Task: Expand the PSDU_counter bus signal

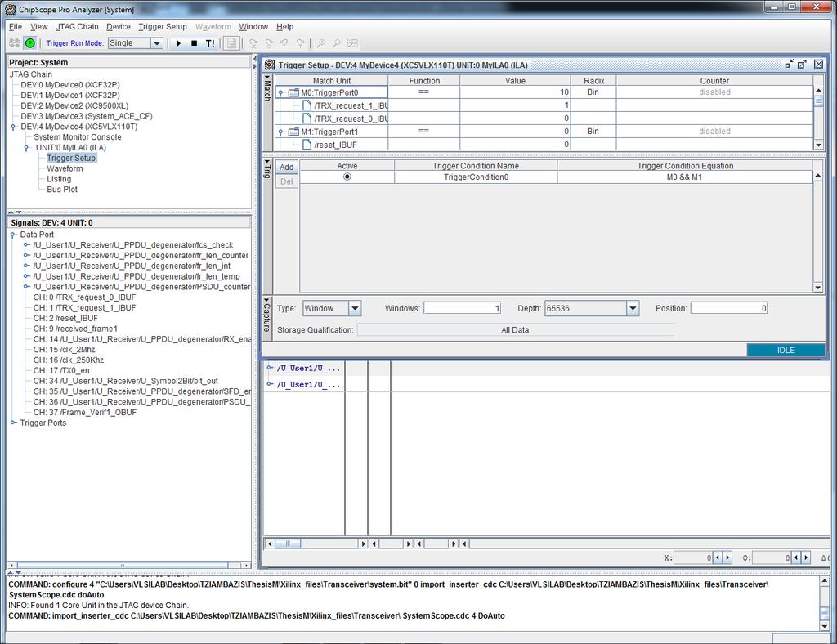Action: 26,287
